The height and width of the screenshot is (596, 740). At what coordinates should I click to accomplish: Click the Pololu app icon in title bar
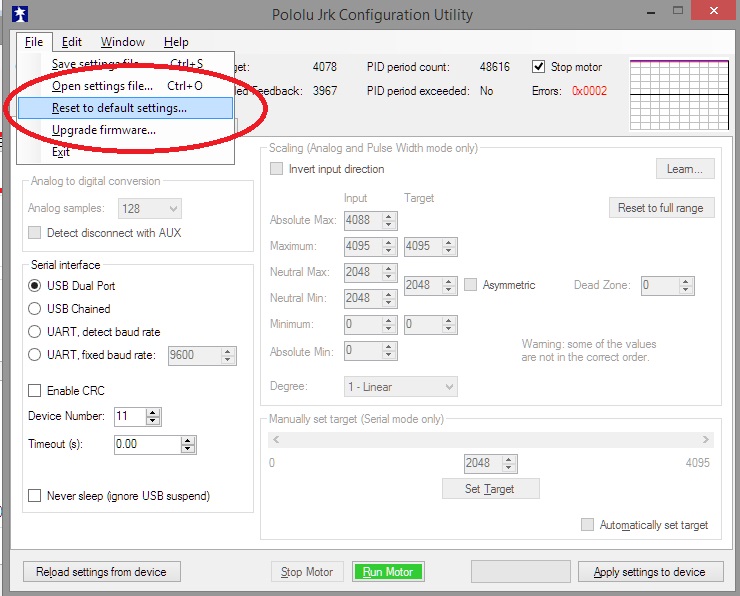pos(19,13)
